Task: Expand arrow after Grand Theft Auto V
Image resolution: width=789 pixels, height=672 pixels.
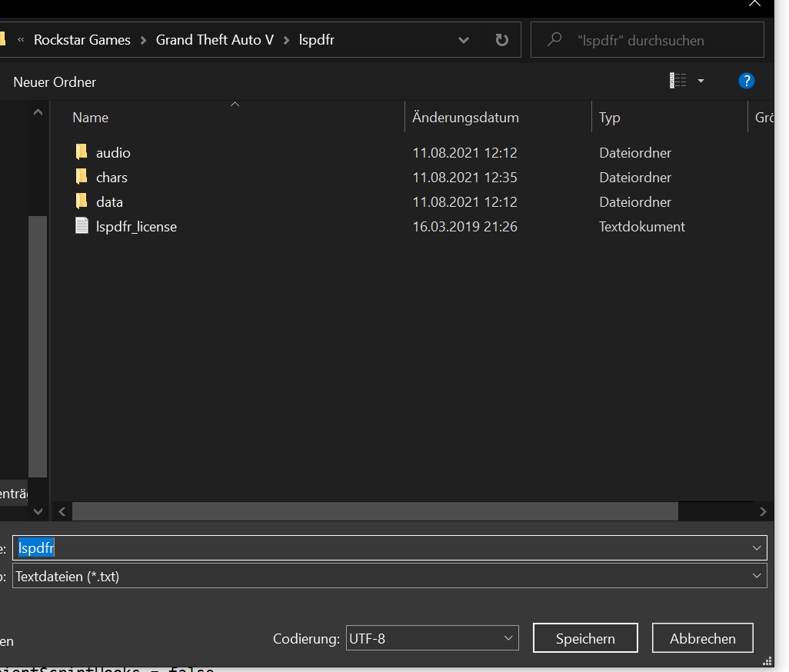Action: (286, 40)
